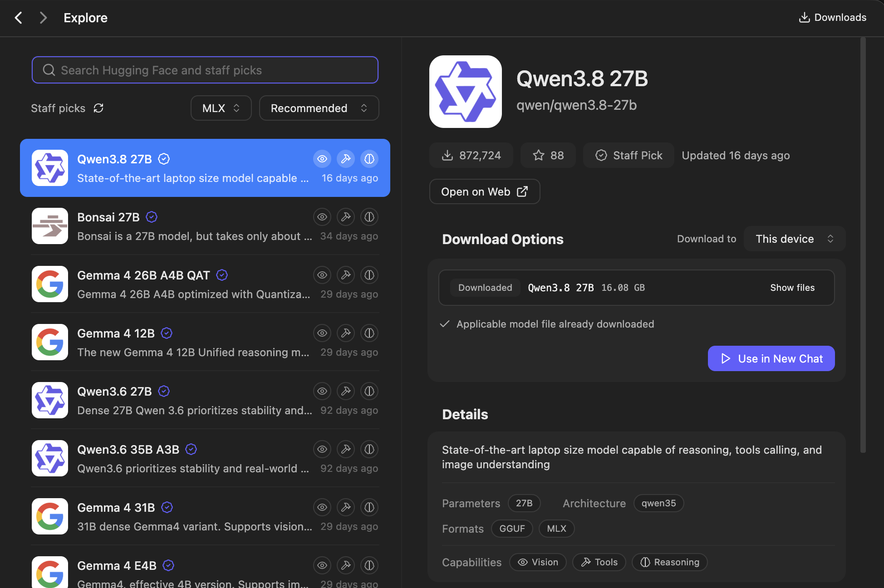Viewport: 884px width, 588px height.
Task: Click the detail pane vertical scrollbar
Action: [863, 245]
